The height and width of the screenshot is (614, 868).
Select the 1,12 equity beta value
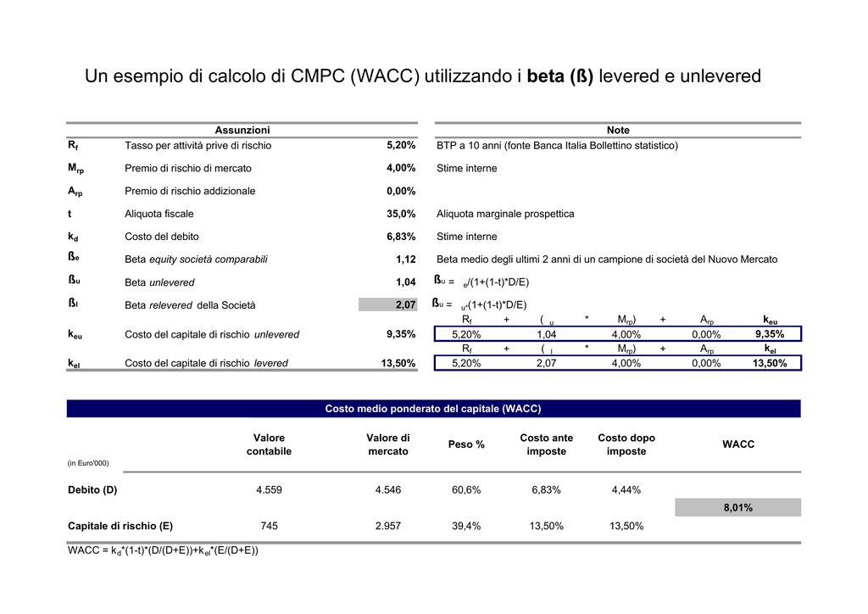[406, 260]
